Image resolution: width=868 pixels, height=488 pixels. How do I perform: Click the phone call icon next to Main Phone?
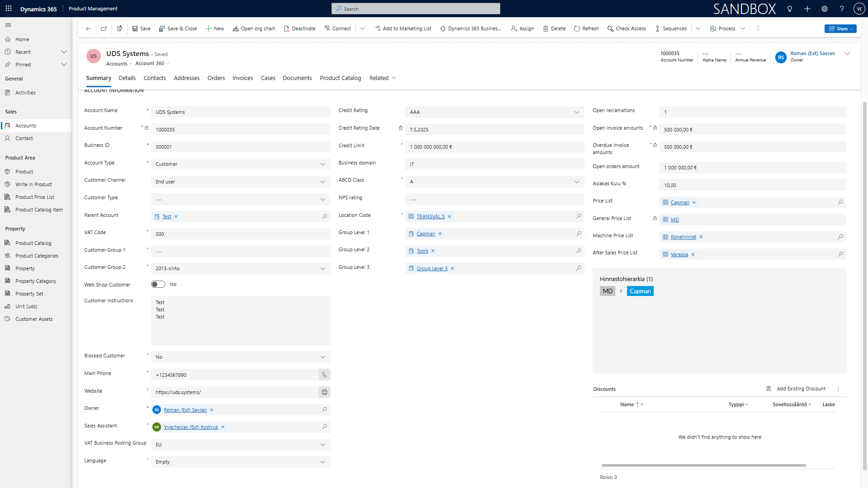click(324, 375)
